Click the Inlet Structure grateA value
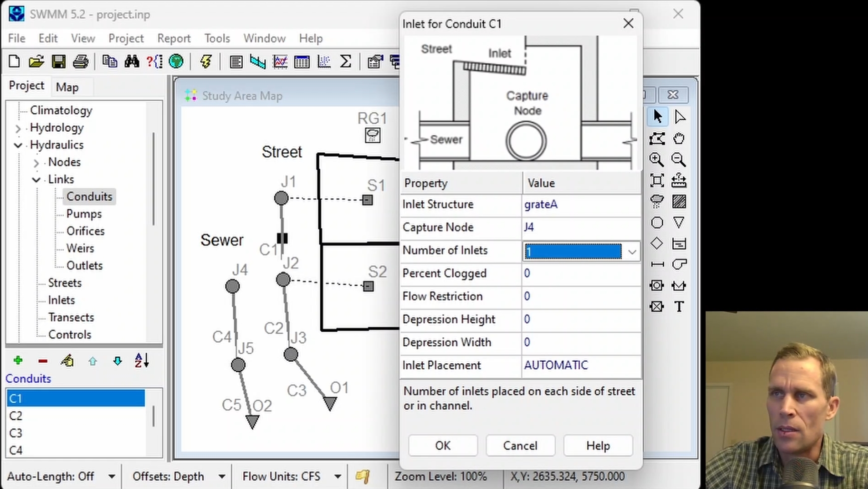 pyautogui.click(x=581, y=204)
